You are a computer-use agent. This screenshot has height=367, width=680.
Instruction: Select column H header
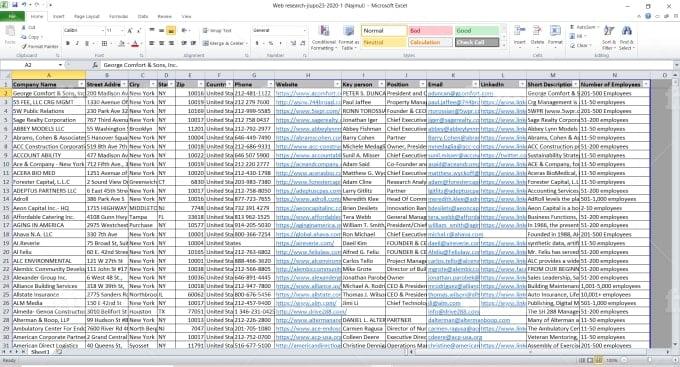point(308,75)
